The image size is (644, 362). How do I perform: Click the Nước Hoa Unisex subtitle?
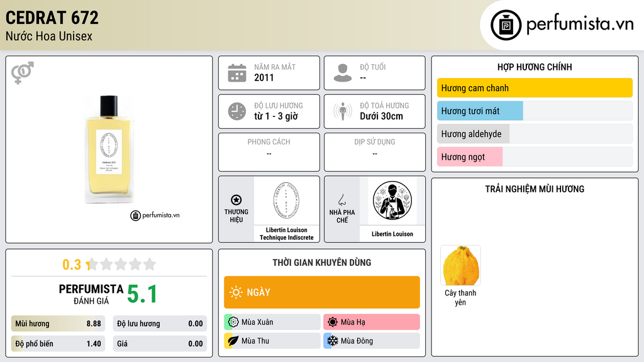49,36
